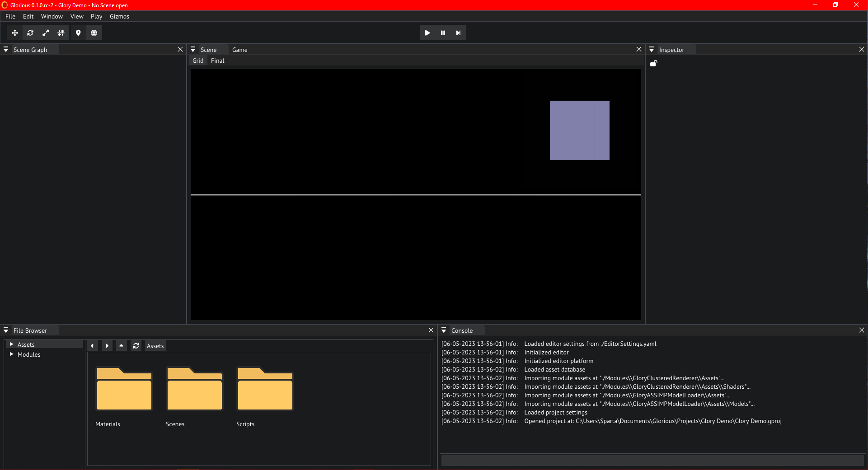Go back in File Browser history
868x470 pixels.
pos(92,346)
